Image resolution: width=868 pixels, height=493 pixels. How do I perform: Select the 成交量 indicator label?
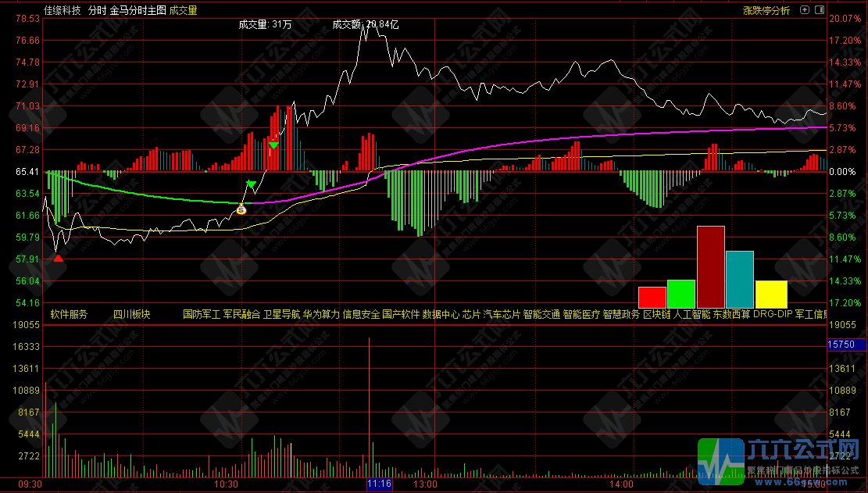[183, 11]
